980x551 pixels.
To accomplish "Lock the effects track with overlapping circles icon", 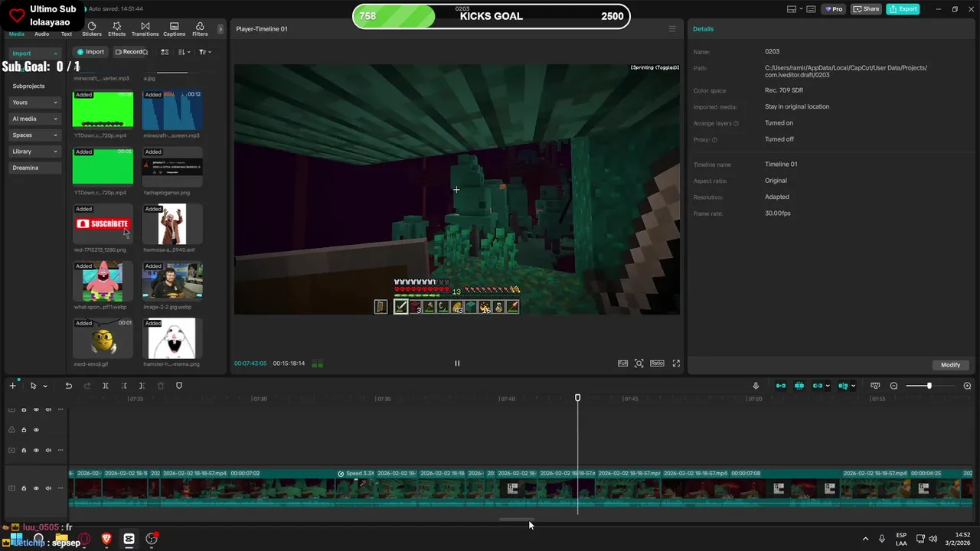I will (24, 430).
